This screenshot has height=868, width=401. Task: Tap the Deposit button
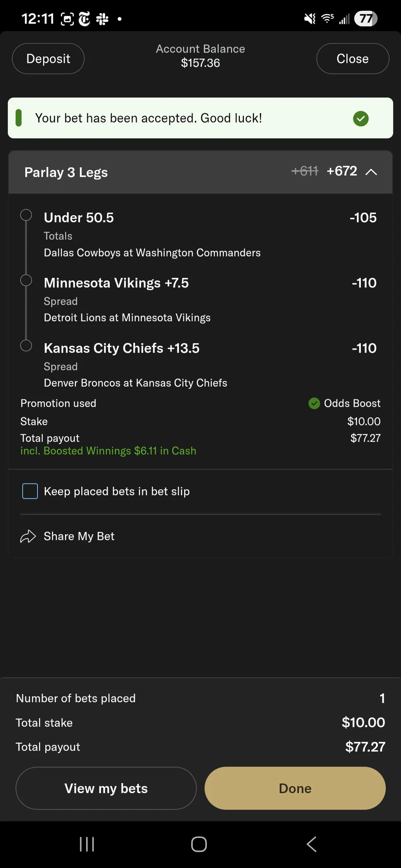coord(48,58)
